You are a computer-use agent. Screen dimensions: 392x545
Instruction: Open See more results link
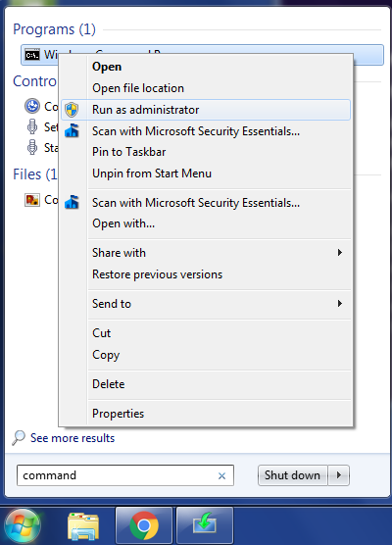73,438
